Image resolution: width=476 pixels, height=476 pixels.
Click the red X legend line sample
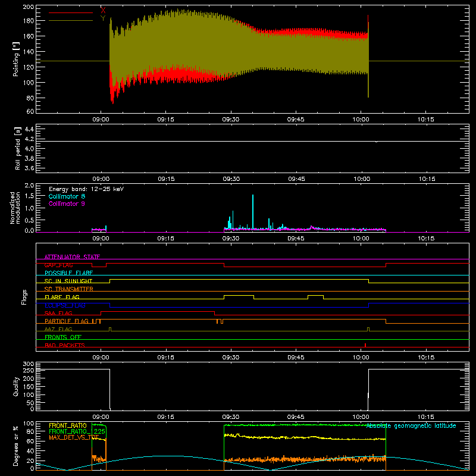[71, 12]
